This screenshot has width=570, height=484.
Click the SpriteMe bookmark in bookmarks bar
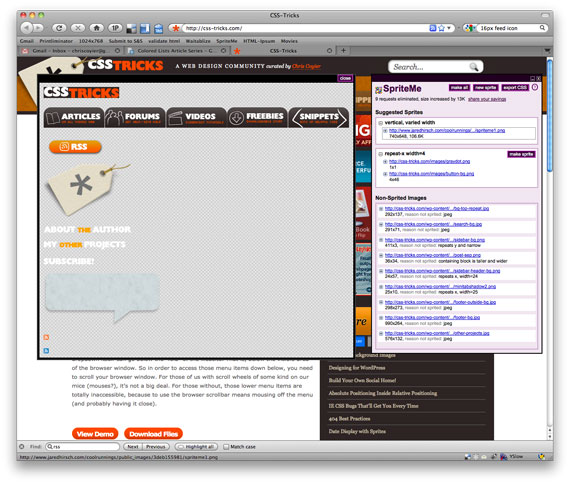pyautogui.click(x=226, y=41)
